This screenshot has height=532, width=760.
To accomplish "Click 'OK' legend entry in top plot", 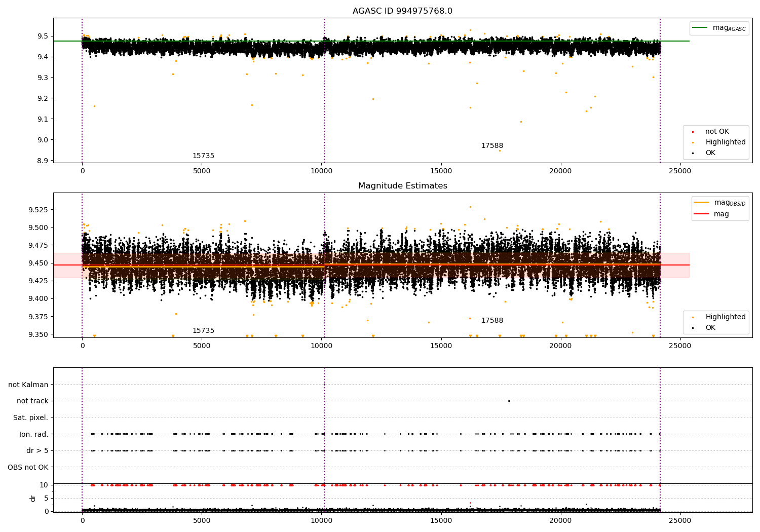I will [x=710, y=153].
